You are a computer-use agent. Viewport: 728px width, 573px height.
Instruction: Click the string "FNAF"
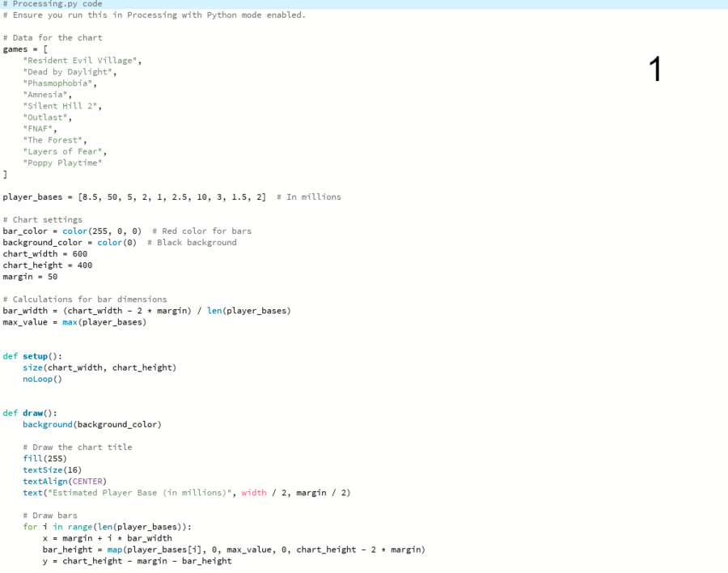37,129
